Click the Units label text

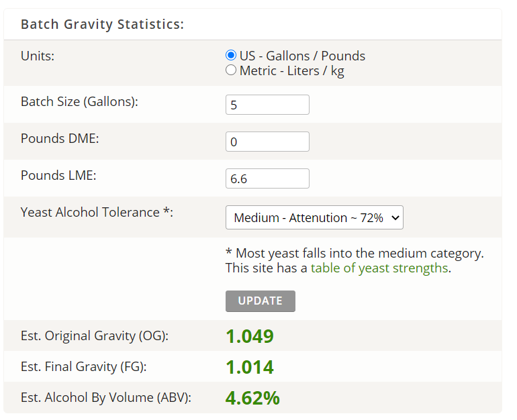click(x=38, y=56)
